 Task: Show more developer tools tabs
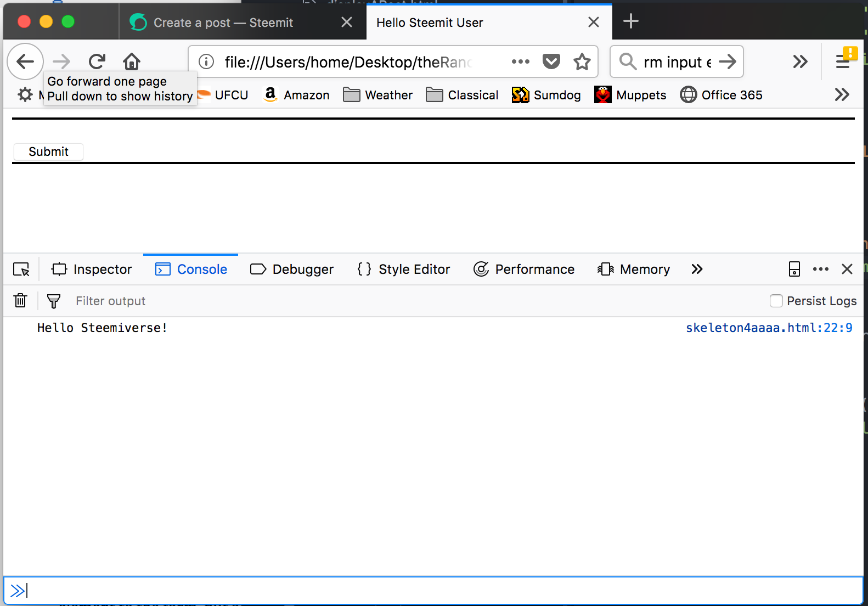[697, 269]
